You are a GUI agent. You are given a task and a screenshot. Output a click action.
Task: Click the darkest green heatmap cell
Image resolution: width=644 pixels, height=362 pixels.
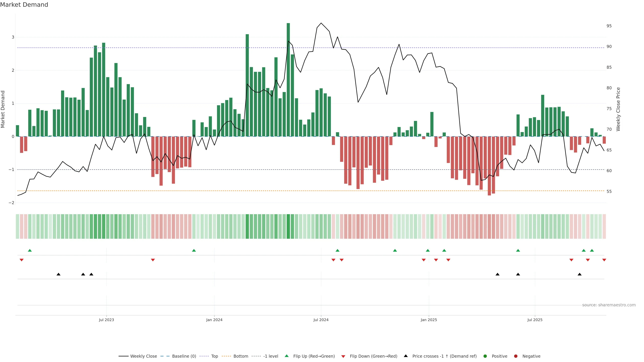(x=288, y=226)
